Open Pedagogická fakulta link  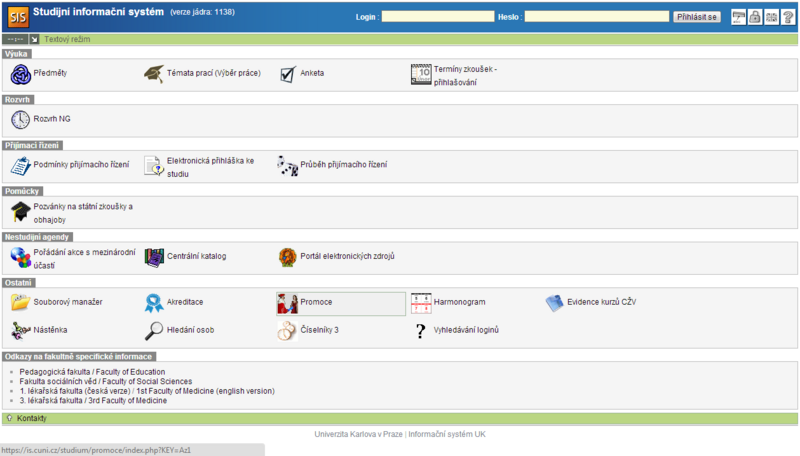point(92,372)
